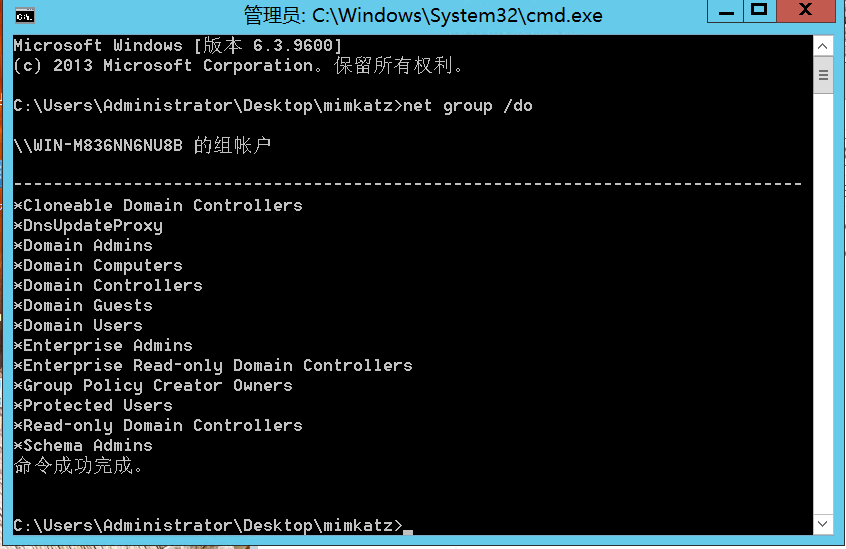
Task: Click the Protected Users line
Action: 93,406
